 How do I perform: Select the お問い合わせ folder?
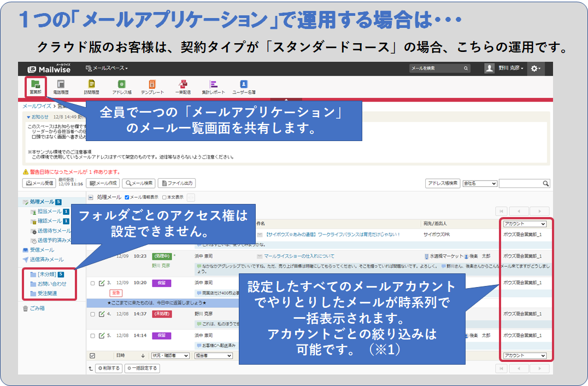[51, 284]
